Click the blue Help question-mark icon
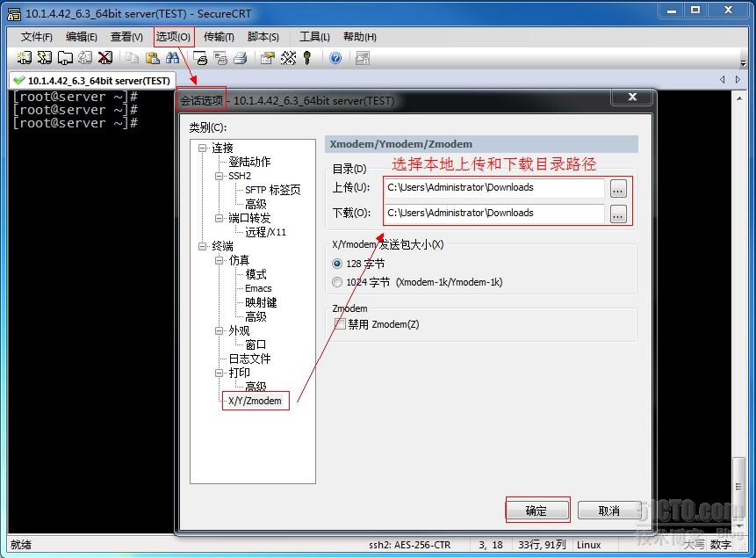The height and width of the screenshot is (558, 756). tap(335, 58)
